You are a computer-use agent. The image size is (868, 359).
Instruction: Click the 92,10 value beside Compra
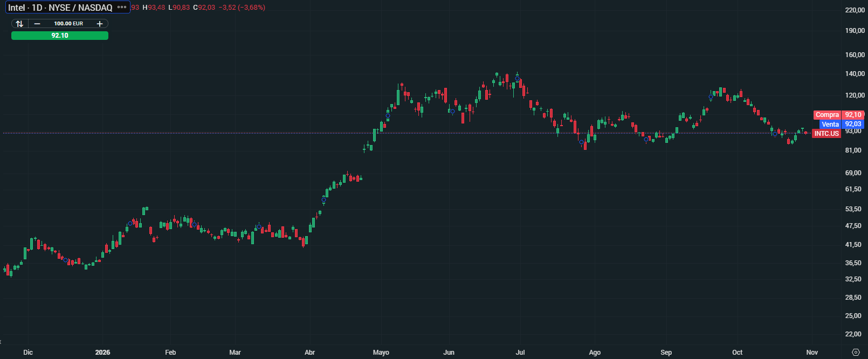pyautogui.click(x=853, y=115)
